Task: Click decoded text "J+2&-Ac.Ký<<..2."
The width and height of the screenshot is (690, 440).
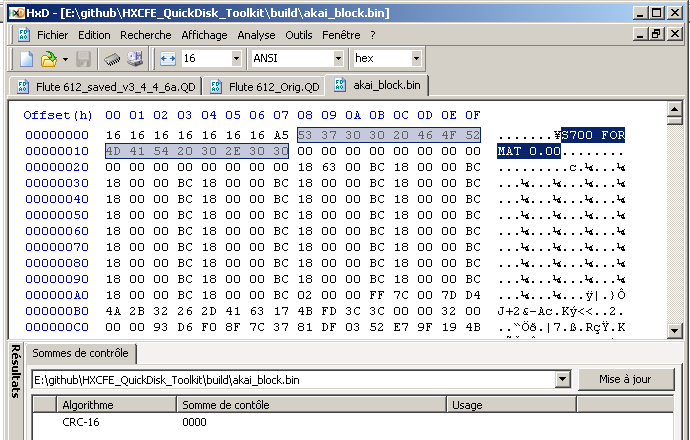Action: 561,311
